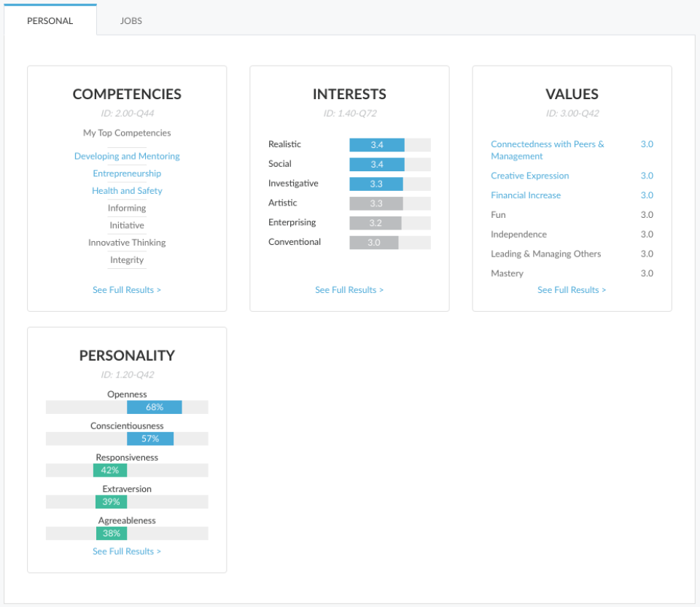Open Connectedness with Peers & Management value
The image size is (700, 607).
tap(548, 150)
